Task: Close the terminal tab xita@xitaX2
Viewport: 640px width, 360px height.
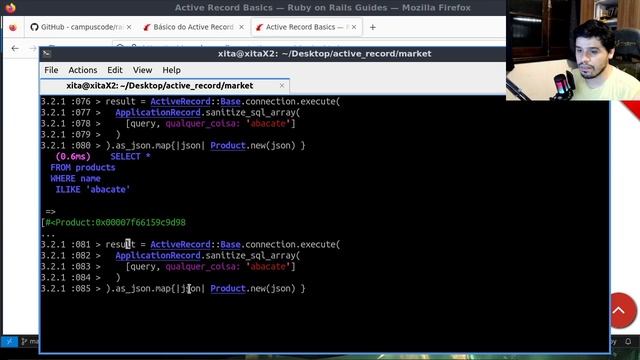Action: pyautogui.click(x=282, y=86)
